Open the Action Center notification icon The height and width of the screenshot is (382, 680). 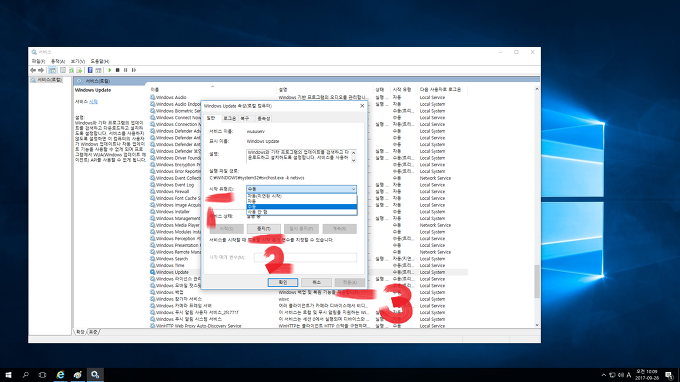click(669, 375)
